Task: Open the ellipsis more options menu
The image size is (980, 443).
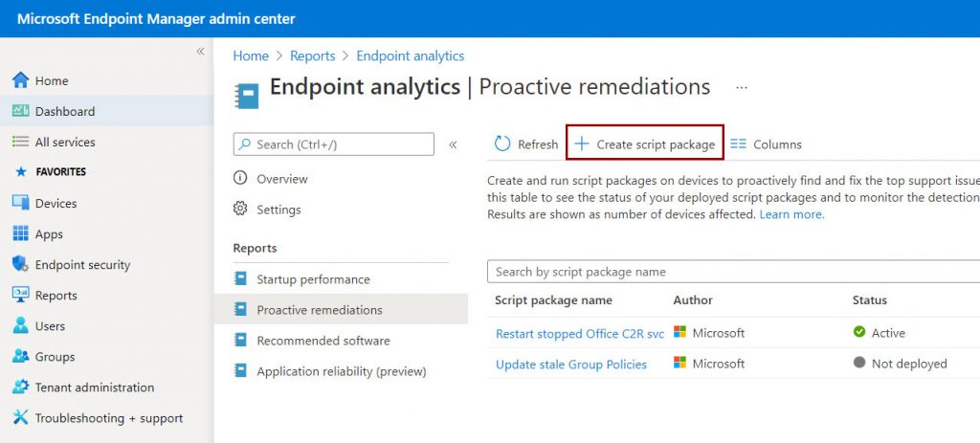Action: (x=742, y=88)
